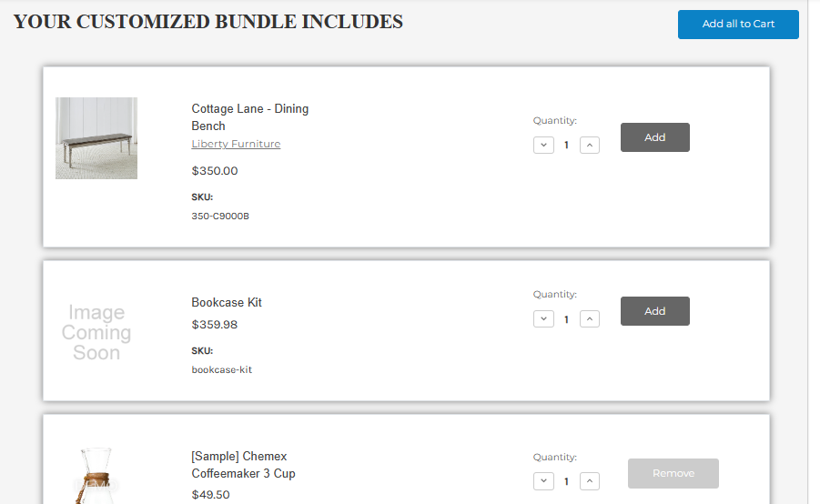Decrease quantity for Cottage Lane Dining Bench
Viewport: 820px width, 504px height.
pyautogui.click(x=543, y=145)
